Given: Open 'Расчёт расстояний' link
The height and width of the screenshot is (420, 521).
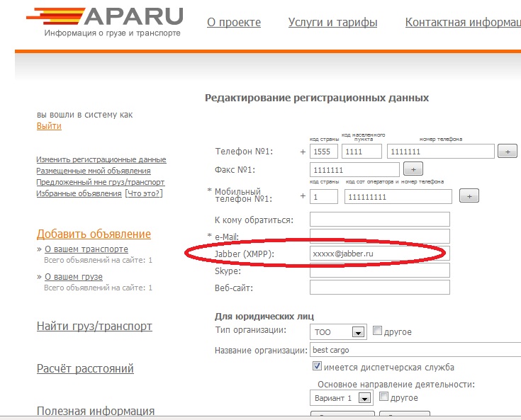Looking at the screenshot, I should (85, 368).
